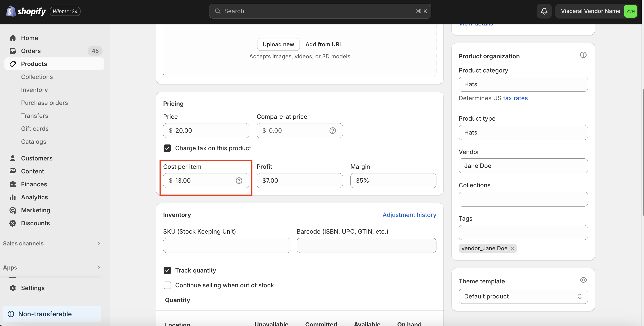Click the Theme template preview eye icon

click(x=583, y=280)
